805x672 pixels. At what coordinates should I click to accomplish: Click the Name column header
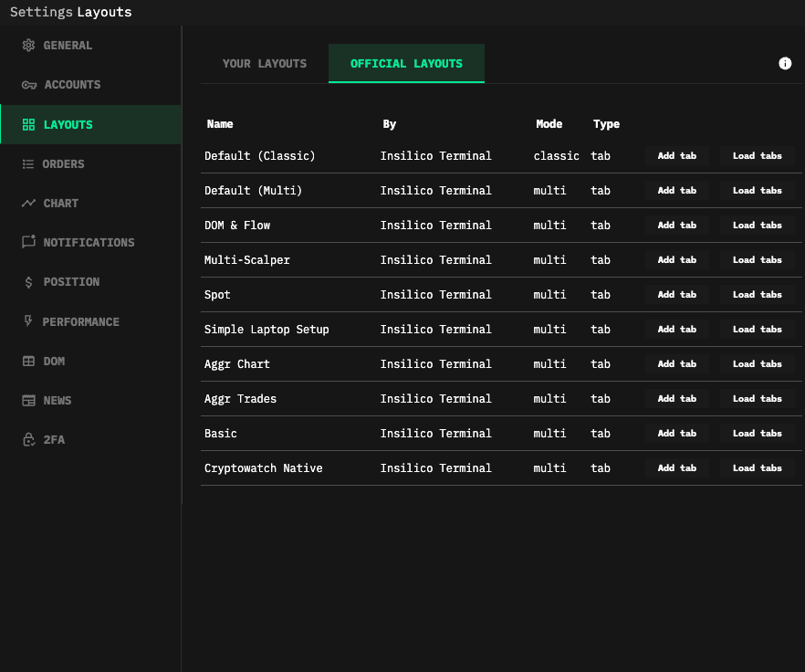[220, 124]
